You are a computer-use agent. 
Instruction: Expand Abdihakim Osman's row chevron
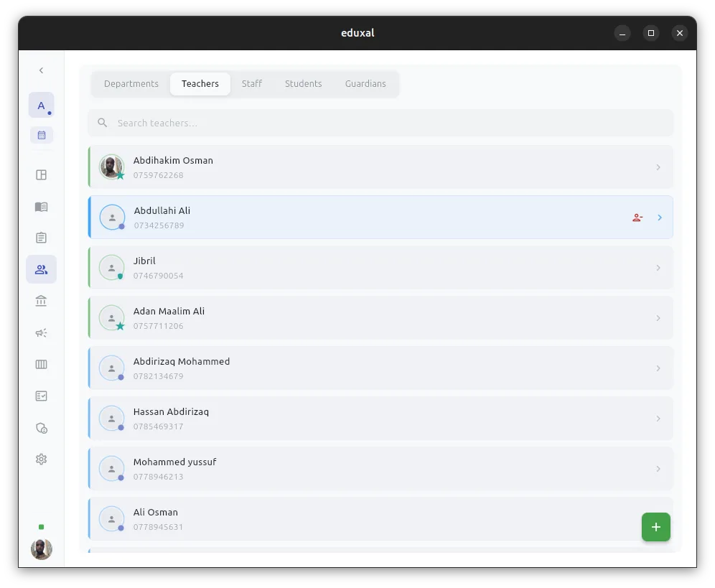click(658, 167)
